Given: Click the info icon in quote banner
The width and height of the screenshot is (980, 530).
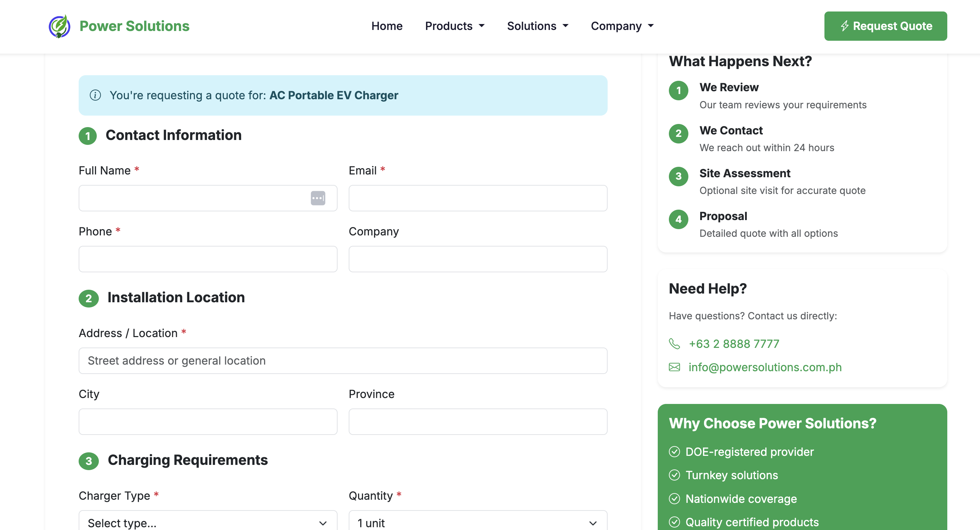Looking at the screenshot, I should click(x=95, y=95).
